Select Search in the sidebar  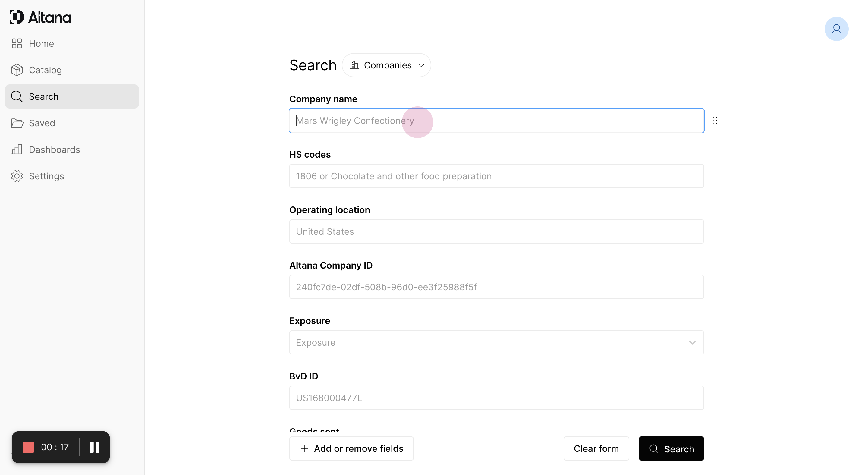(43, 97)
